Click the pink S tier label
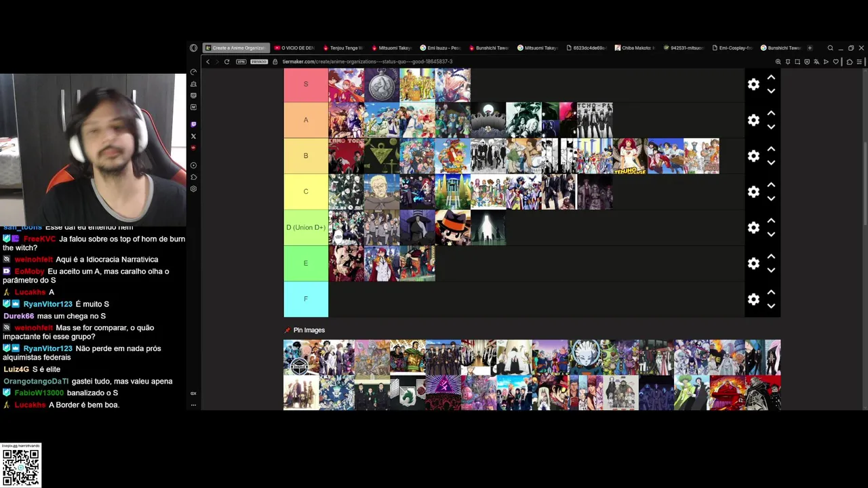Screen dimensions: 868x488 pyautogui.click(x=306, y=84)
